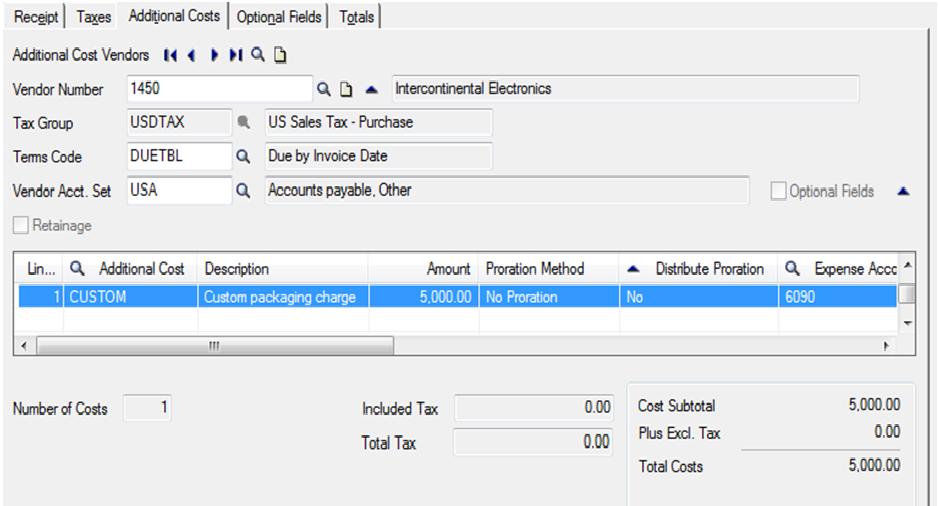Open Vendor Acct. Set finder magnifier
The height and width of the screenshot is (506, 939).
pyautogui.click(x=242, y=190)
